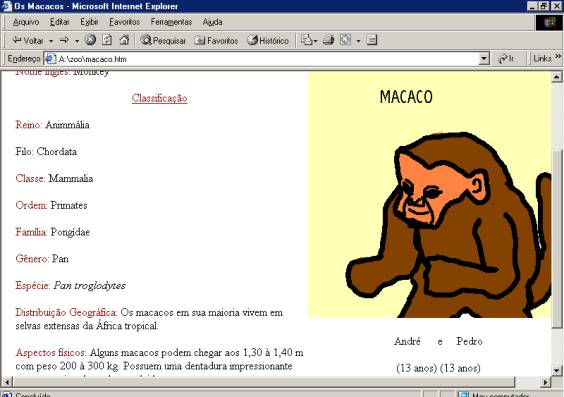Click the Ir go button
Image resolution: width=564 pixels, height=397 pixels.
pos(506,59)
